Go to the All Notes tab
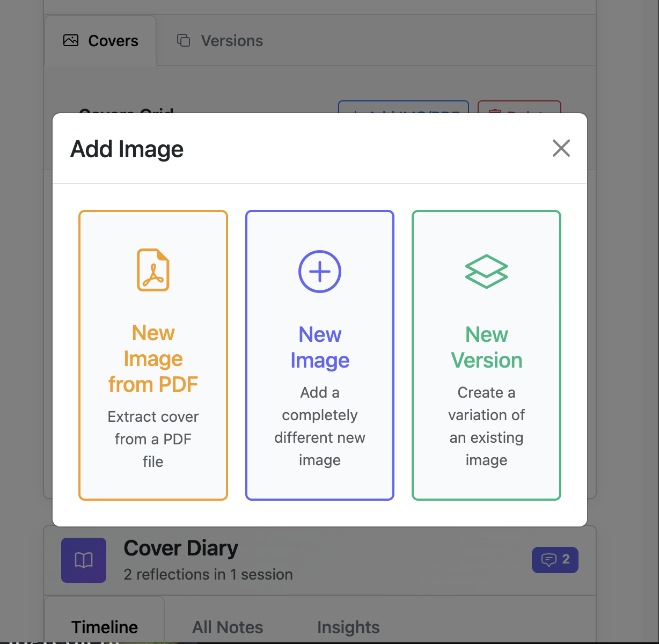The height and width of the screenshot is (644, 659). pos(228,627)
